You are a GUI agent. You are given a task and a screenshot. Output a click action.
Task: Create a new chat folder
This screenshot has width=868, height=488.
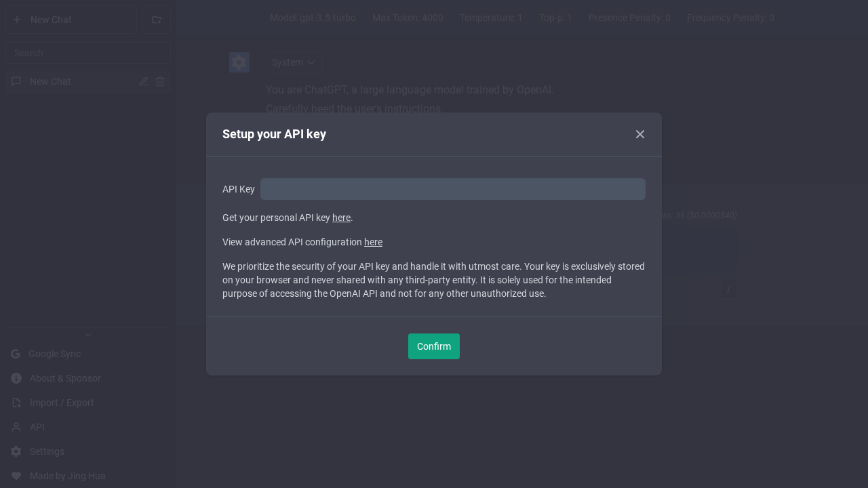click(157, 20)
